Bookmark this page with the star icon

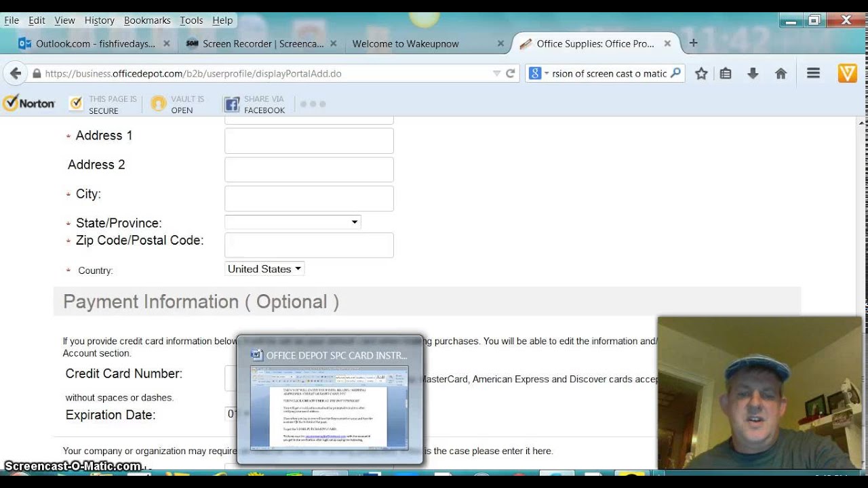(701, 73)
